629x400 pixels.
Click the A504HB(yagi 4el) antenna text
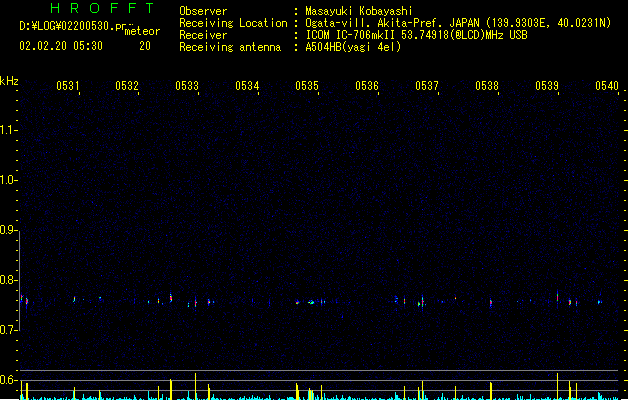(x=353, y=47)
